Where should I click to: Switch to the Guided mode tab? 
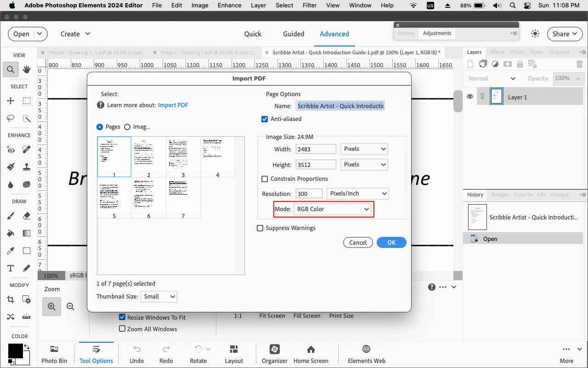pos(294,34)
